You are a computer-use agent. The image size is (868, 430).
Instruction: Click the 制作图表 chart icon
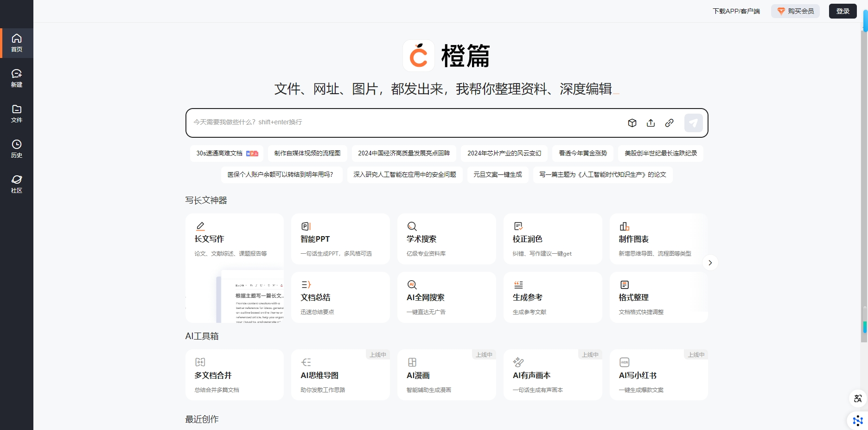625,226
